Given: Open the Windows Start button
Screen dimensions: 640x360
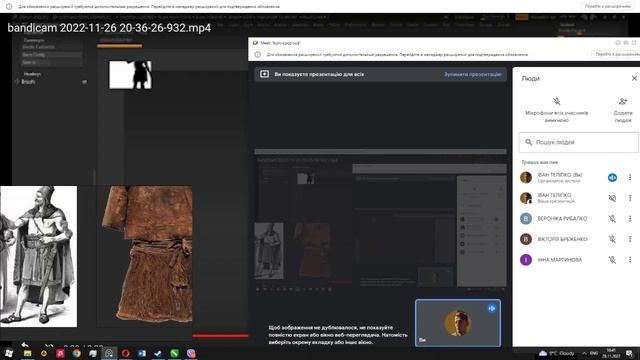Looking at the screenshot, I should point(9,353).
